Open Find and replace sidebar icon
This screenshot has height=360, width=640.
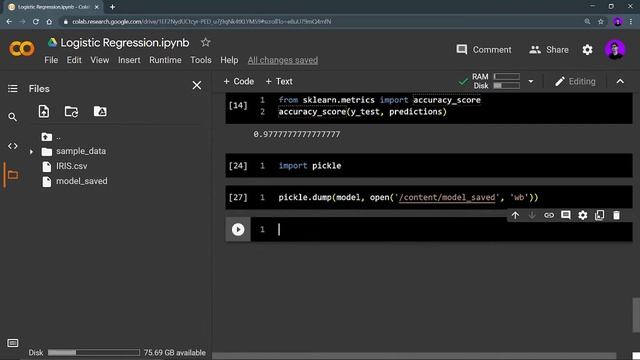pyautogui.click(x=13, y=117)
